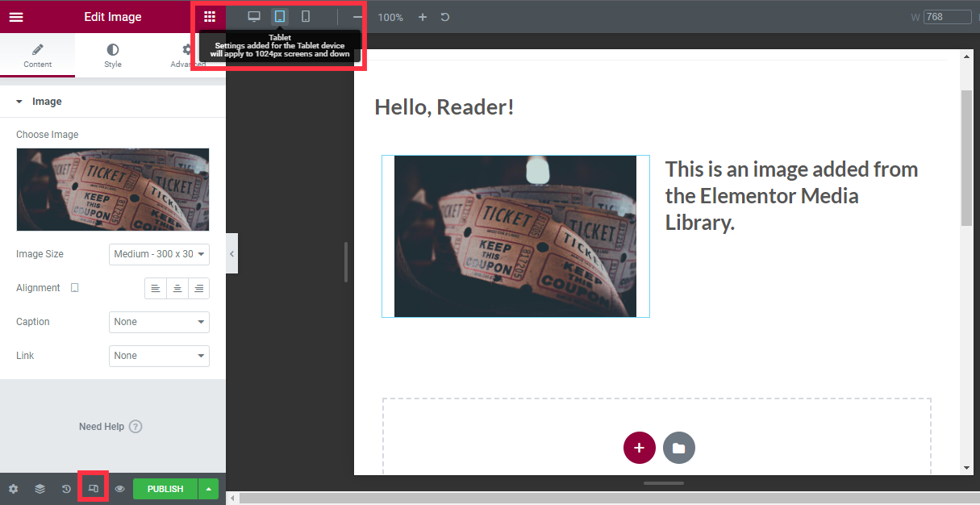The height and width of the screenshot is (505, 980).
Task: Click the Edit Image panel title
Action: pyautogui.click(x=113, y=17)
